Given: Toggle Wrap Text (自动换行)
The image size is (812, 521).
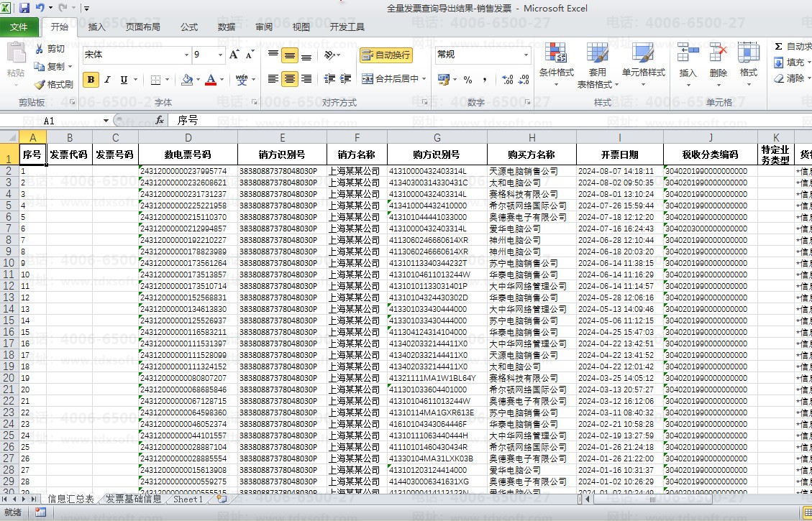Looking at the screenshot, I should (386, 55).
